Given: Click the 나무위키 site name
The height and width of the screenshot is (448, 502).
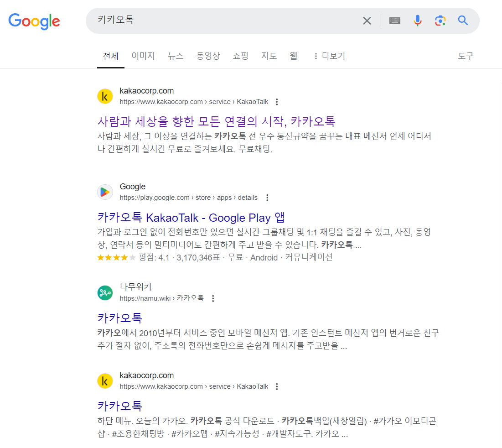Looking at the screenshot, I should tap(135, 287).
